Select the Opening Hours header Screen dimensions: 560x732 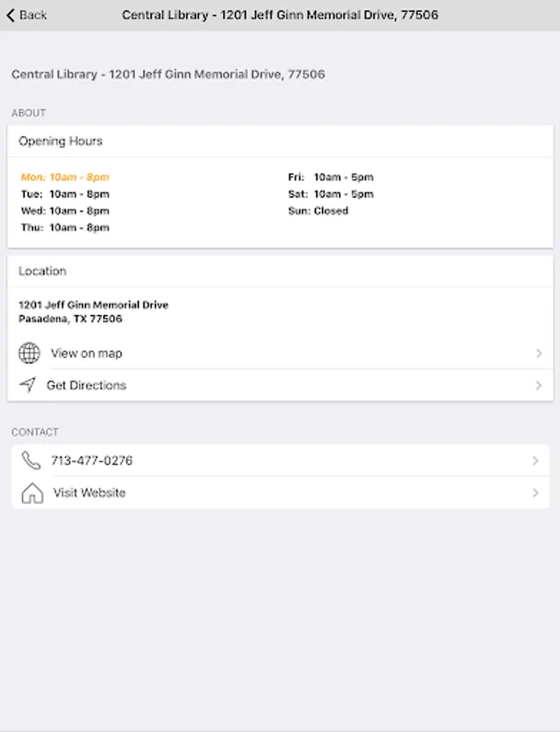(x=61, y=141)
